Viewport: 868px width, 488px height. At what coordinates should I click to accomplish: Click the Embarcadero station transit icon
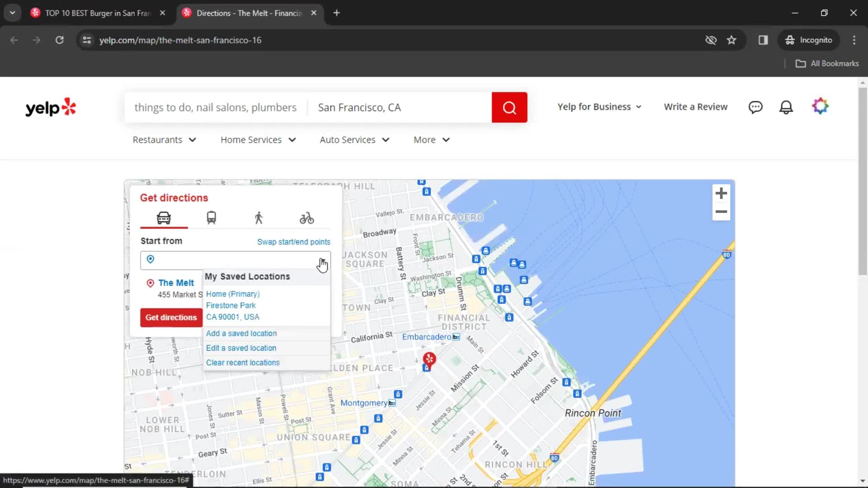(x=456, y=337)
